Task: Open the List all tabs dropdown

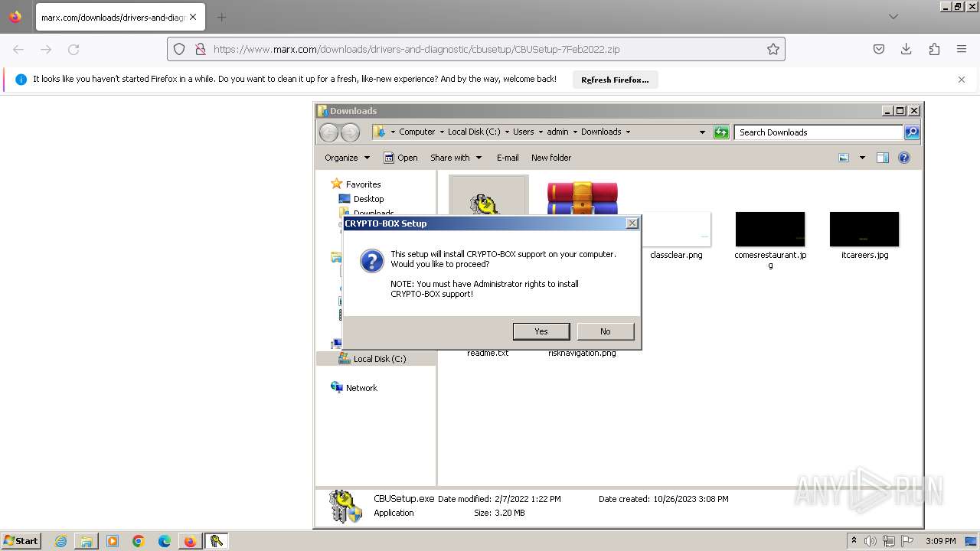Action: [893, 17]
